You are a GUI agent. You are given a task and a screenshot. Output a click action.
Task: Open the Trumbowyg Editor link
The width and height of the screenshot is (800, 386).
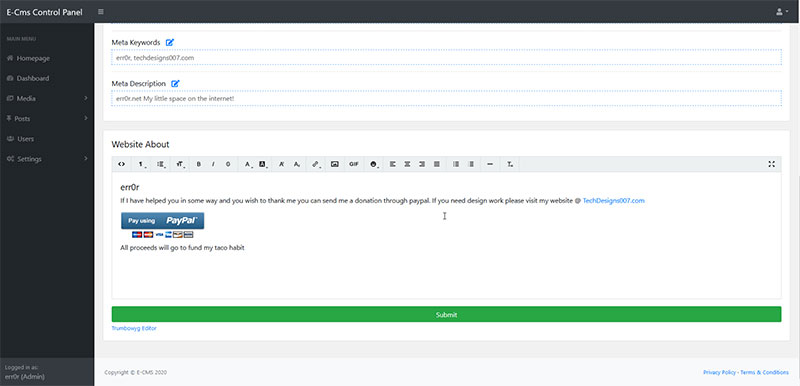[x=134, y=328]
